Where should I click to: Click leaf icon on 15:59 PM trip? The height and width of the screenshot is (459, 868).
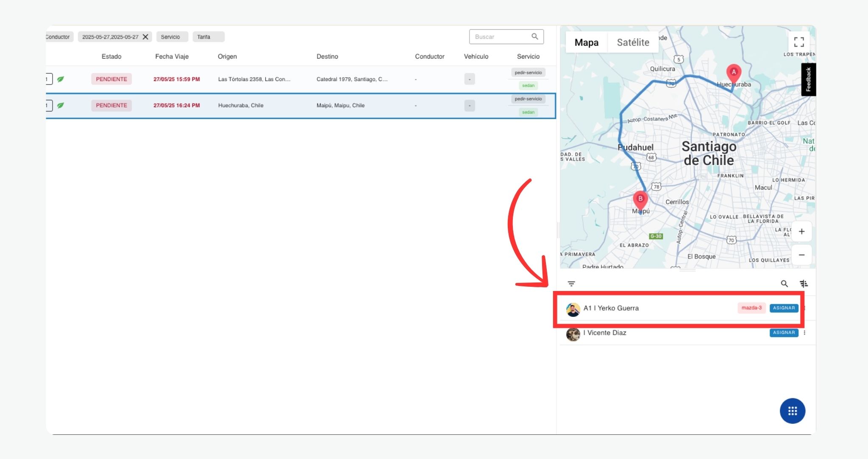[61, 79]
